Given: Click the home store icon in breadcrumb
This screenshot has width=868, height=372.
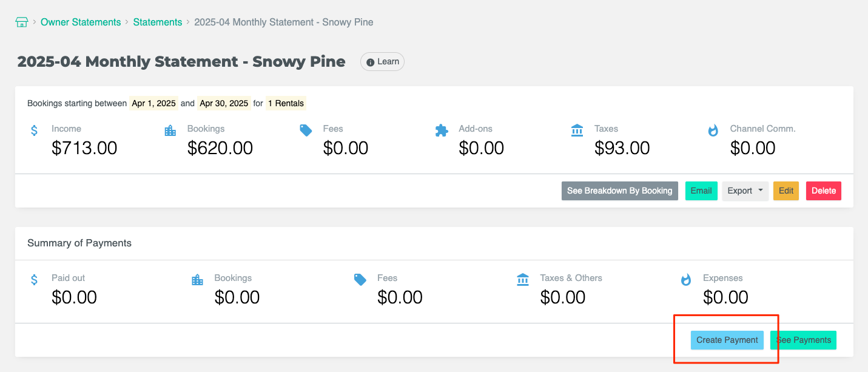Looking at the screenshot, I should [x=22, y=22].
